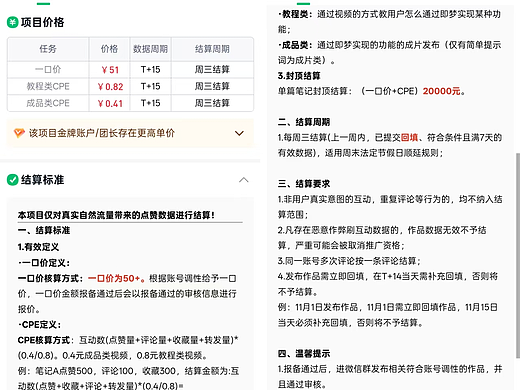This screenshot has height=390, width=520.
Task: Click the green yen icon beside 项目价格
Action: [x=13, y=23]
